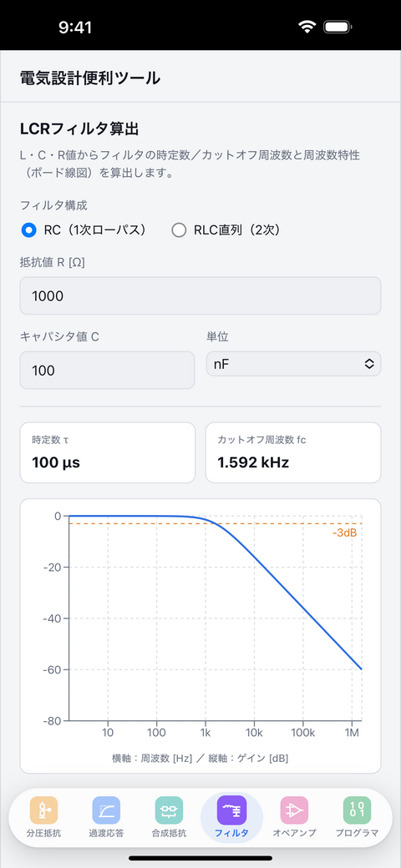Open the 合成抵抗 combined resistance icon
This screenshot has height=868, width=401.
coord(169,810)
